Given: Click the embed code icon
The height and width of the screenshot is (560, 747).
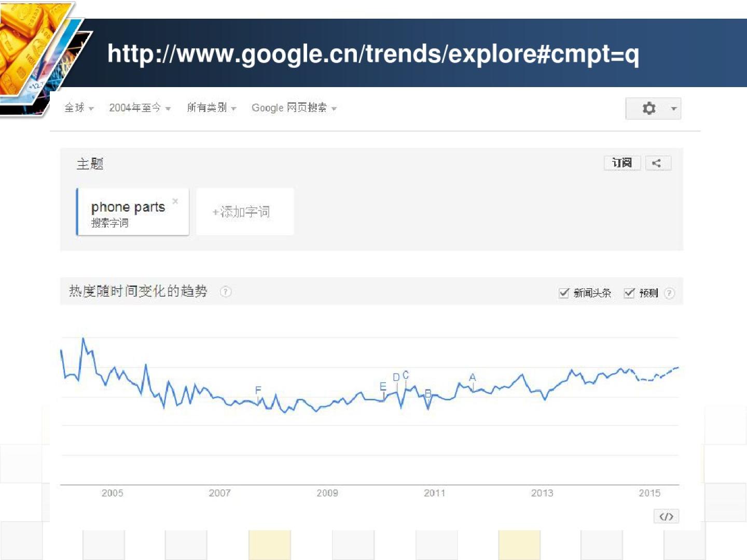Looking at the screenshot, I should 666,516.
